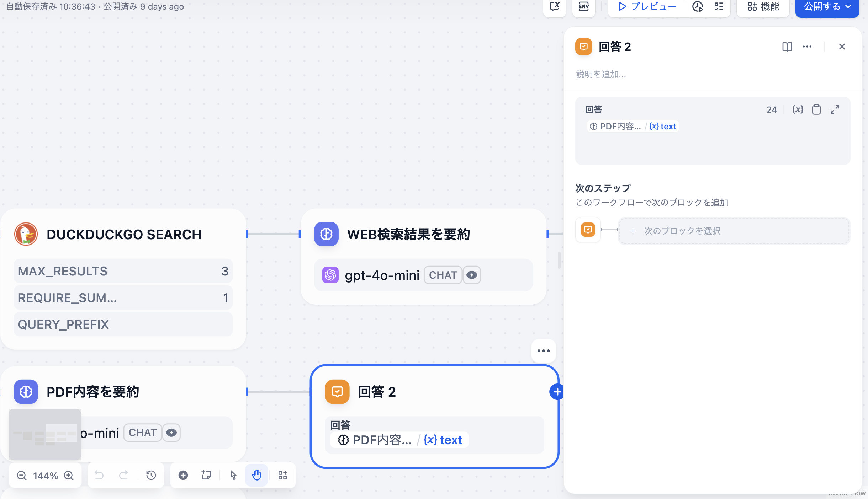The height and width of the screenshot is (499, 868).
Task: Open the more options menu on 回答 2 panel
Action: click(807, 47)
